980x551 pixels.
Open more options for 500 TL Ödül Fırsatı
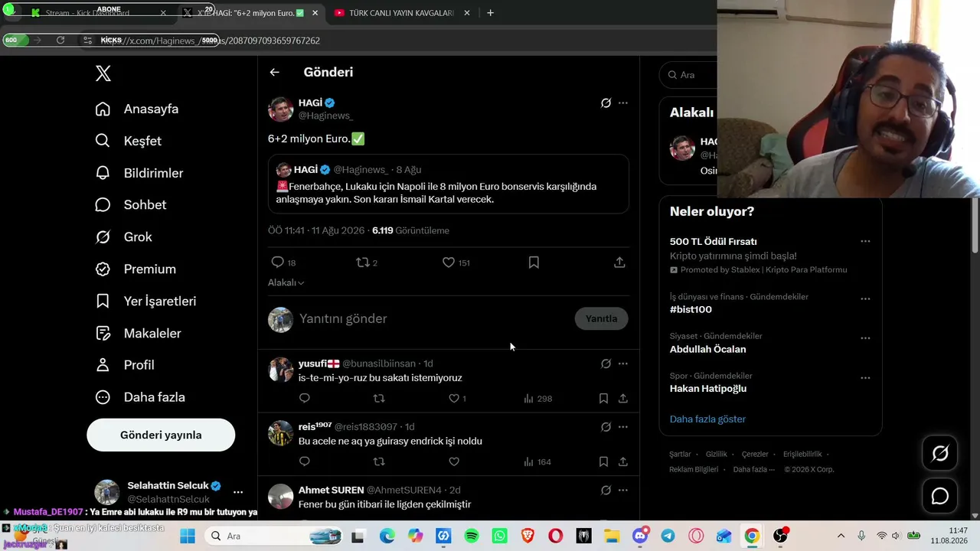coord(865,241)
